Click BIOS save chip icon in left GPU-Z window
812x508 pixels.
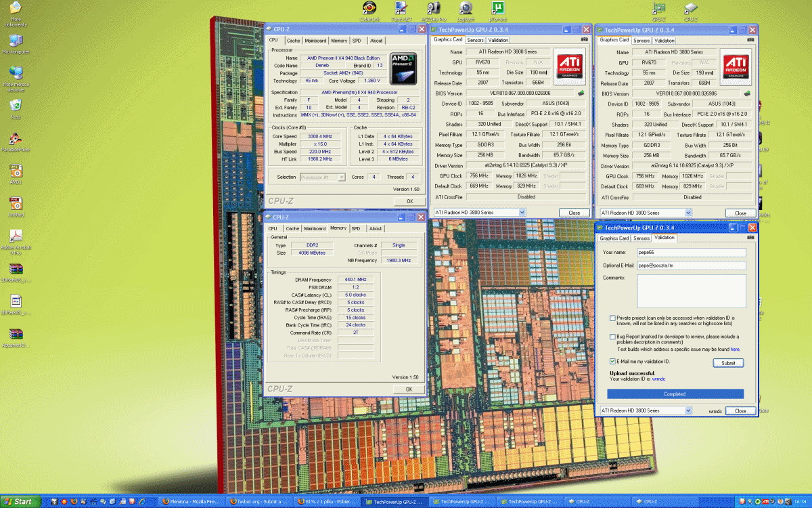click(581, 93)
